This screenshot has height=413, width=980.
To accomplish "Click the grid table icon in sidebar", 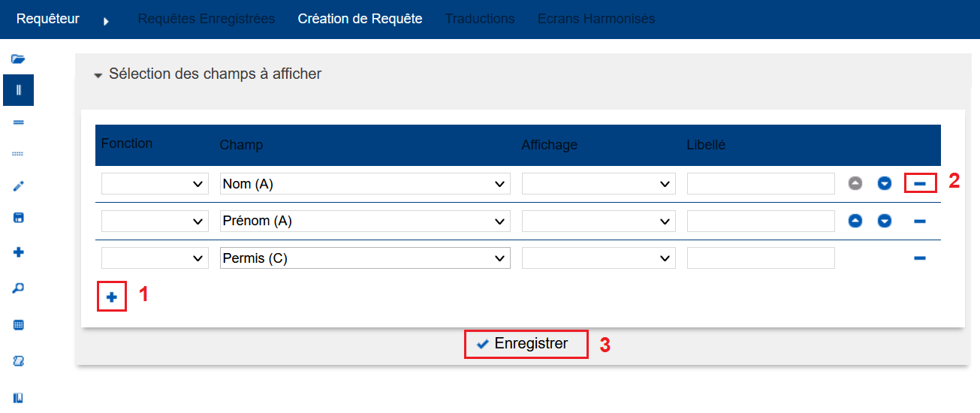I will [x=19, y=325].
